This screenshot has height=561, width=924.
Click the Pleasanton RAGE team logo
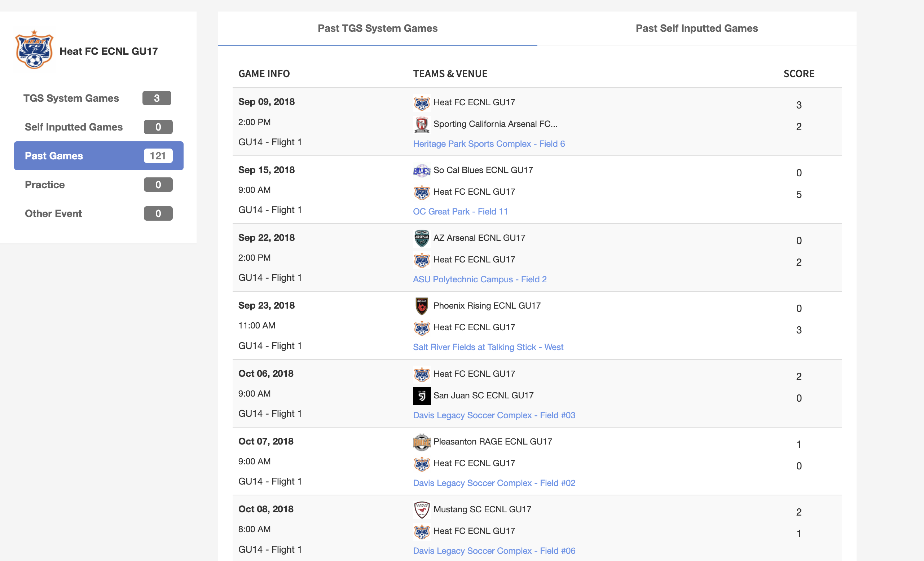pos(422,442)
